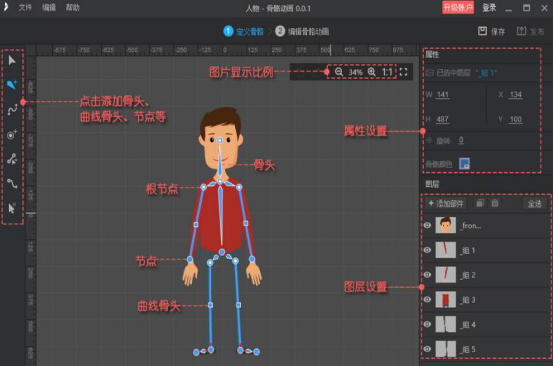
Task: Open the 帮助 menu
Action: [72, 7]
